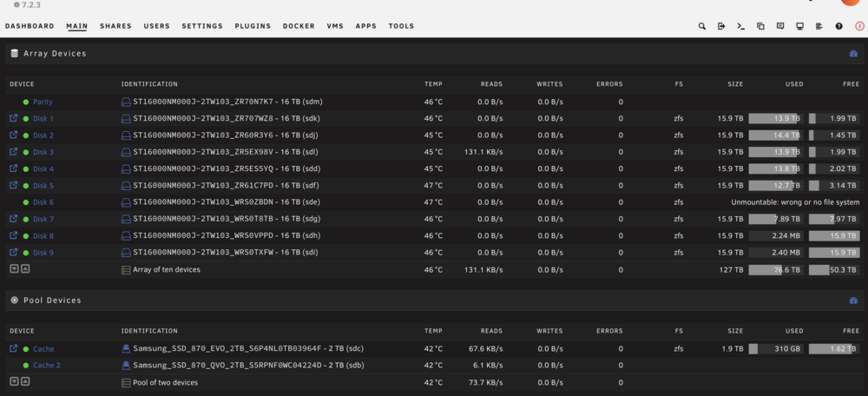This screenshot has height=396, width=868.
Task: Click the drive icon beside ZR5EX98V identification
Action: click(126, 152)
